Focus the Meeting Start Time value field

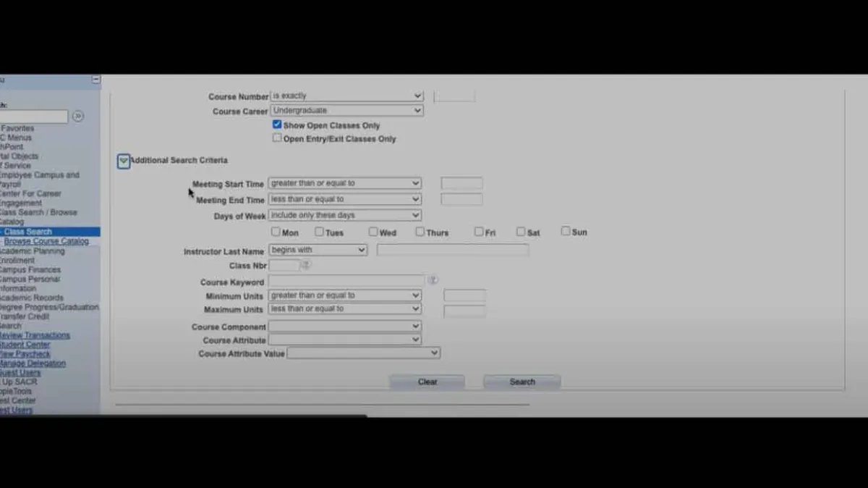point(461,184)
